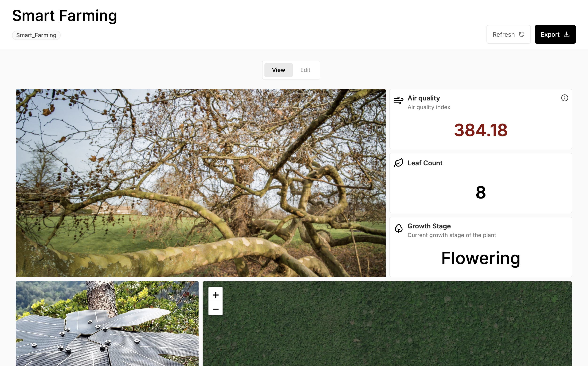Switch to Edit mode
Image resolution: width=588 pixels, height=366 pixels.
305,70
